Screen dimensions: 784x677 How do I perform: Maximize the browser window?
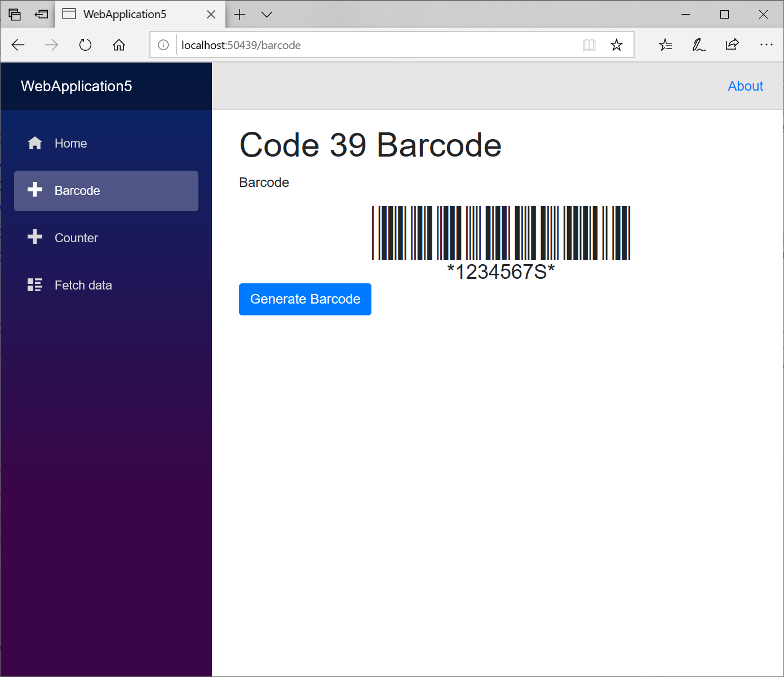tap(724, 15)
